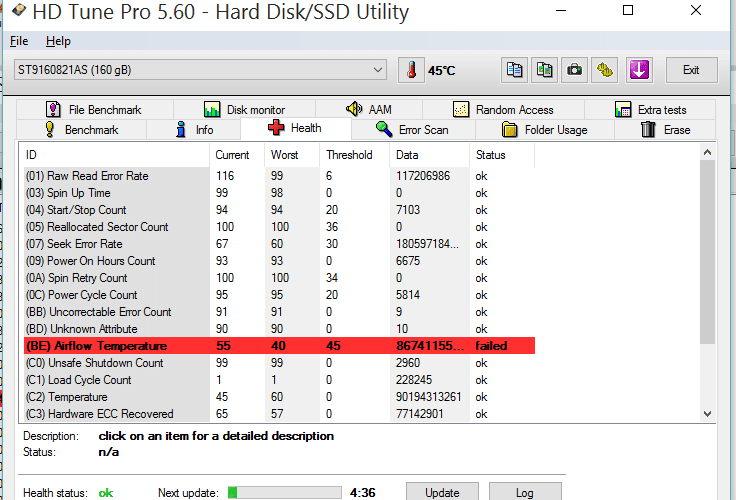This screenshot has height=500, width=736.
Task: Select the (04) Start/Stop Count row
Action: 279,210
